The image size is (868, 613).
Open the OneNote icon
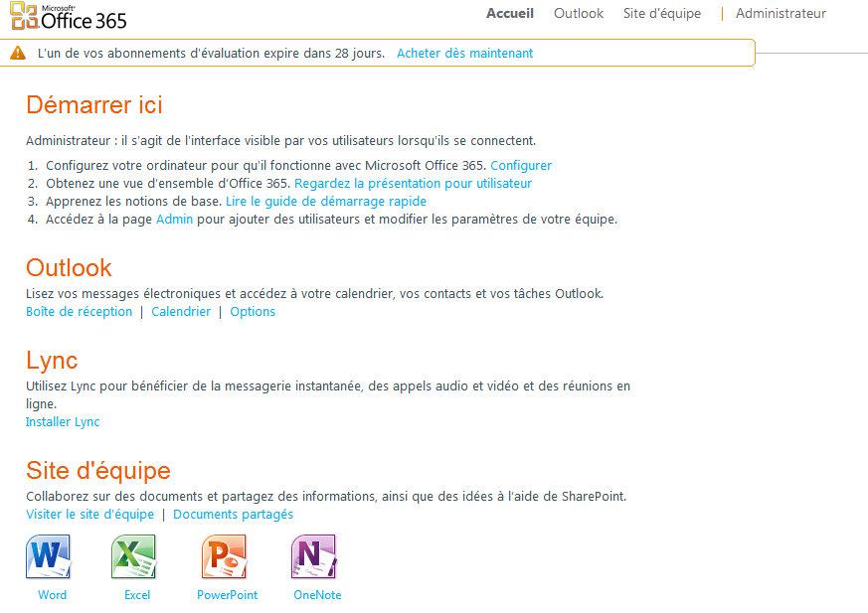click(314, 556)
